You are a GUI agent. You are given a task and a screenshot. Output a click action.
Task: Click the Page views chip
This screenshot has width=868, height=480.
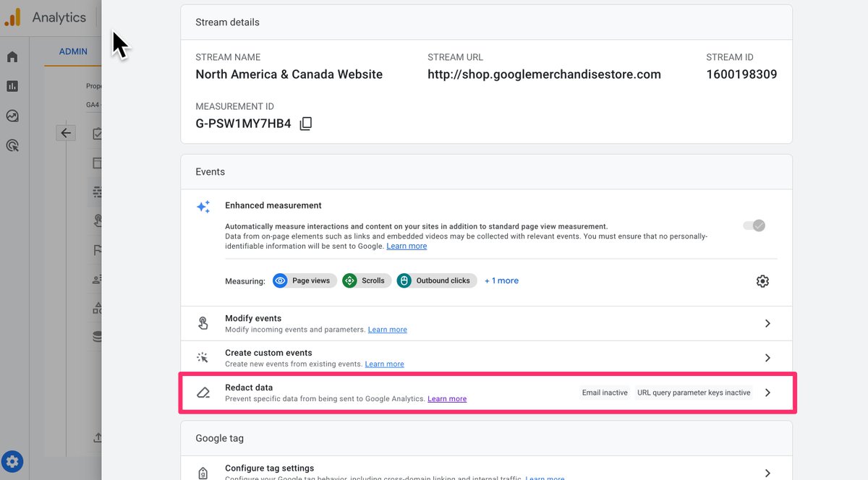(305, 280)
